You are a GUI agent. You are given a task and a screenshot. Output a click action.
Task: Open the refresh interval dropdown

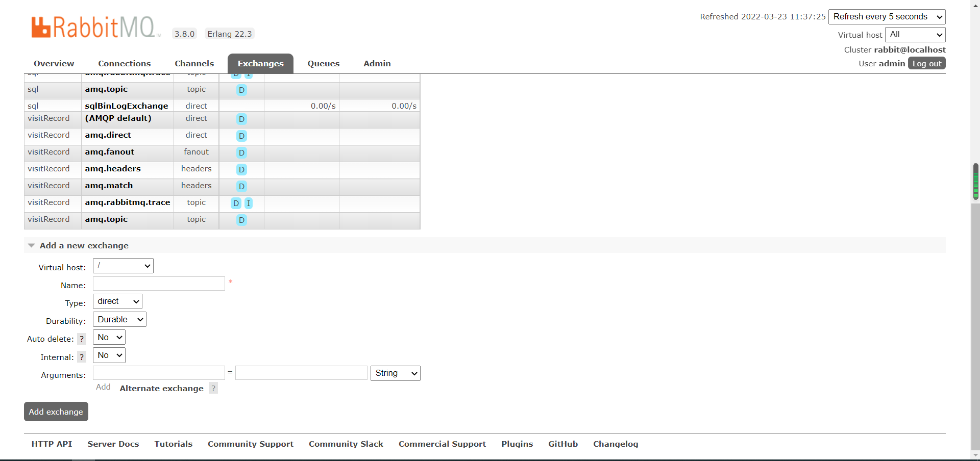[887, 17]
